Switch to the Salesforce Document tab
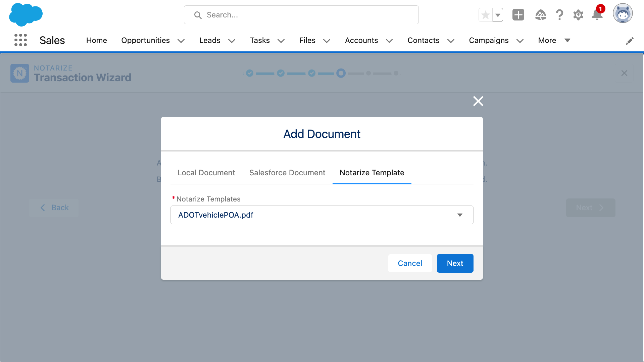This screenshot has height=362, width=644. pyautogui.click(x=287, y=173)
